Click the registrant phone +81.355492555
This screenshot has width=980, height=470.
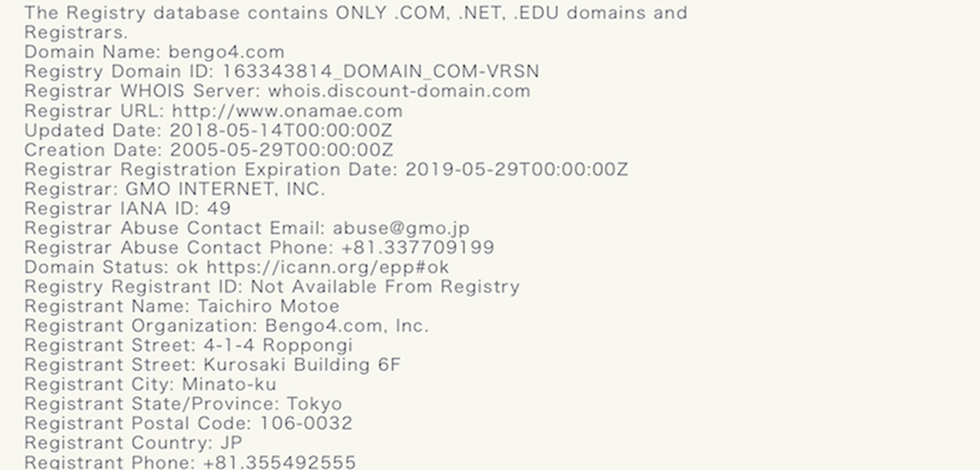[279, 462]
